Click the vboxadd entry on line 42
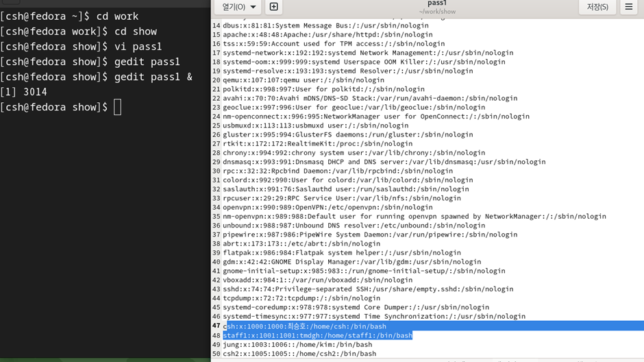The height and width of the screenshot is (362, 644). [x=317, y=280]
